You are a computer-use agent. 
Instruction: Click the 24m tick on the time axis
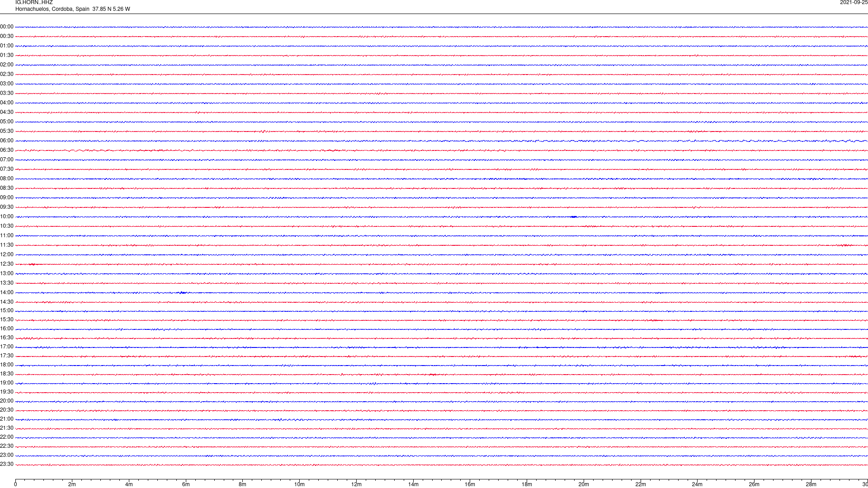coord(697,484)
